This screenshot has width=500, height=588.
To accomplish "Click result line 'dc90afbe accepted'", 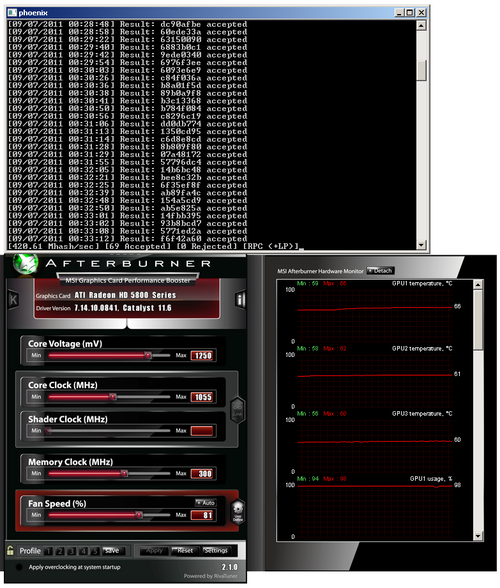I will tap(204, 24).
